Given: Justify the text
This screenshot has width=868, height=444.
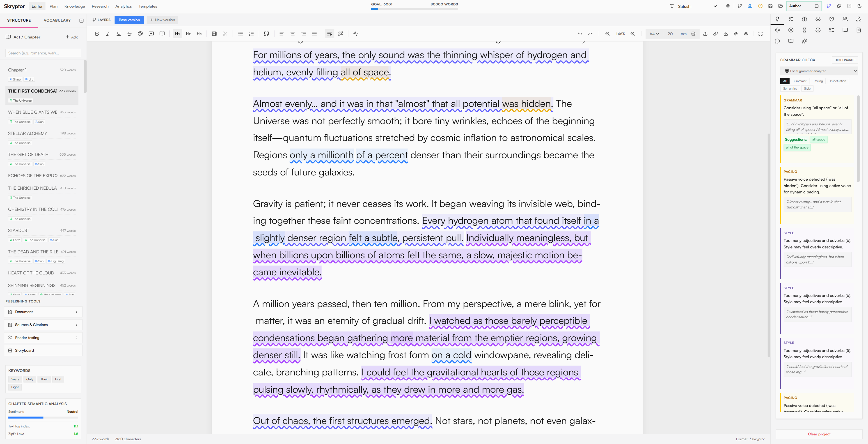Looking at the screenshot, I should coord(314,34).
